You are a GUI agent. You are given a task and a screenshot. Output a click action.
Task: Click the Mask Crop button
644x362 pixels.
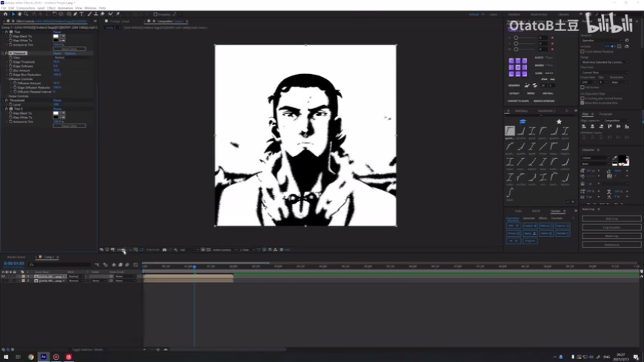[611, 236]
